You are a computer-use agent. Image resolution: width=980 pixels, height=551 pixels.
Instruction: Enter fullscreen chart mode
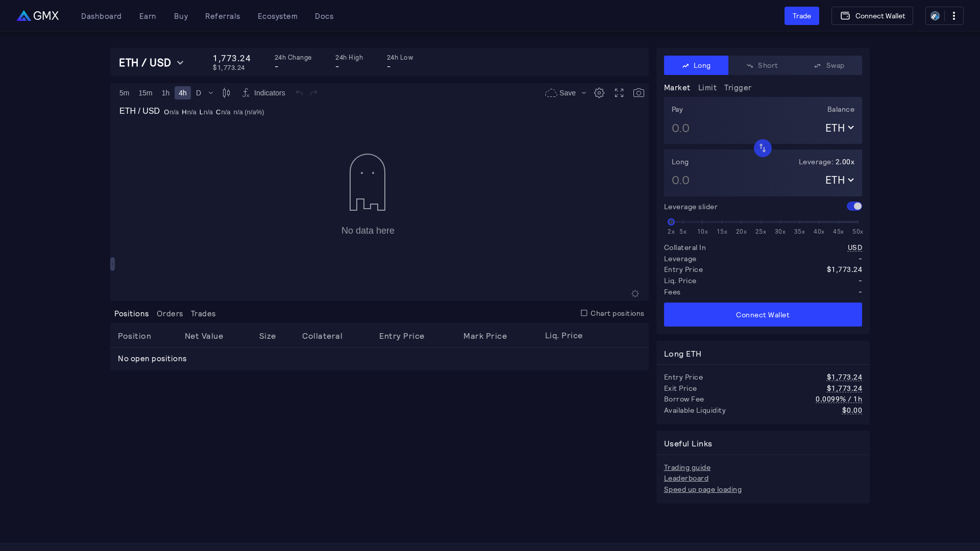tap(619, 93)
